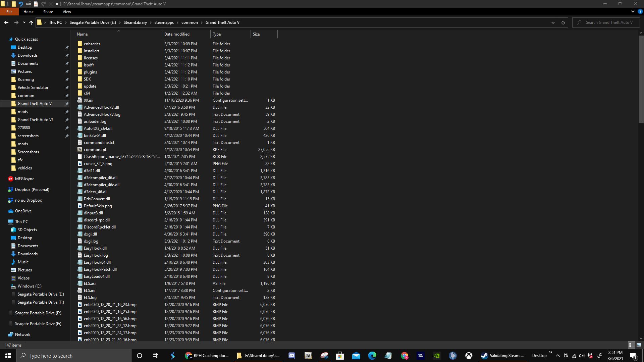
Task: Sort files by the Date modified column
Action: coord(186,34)
